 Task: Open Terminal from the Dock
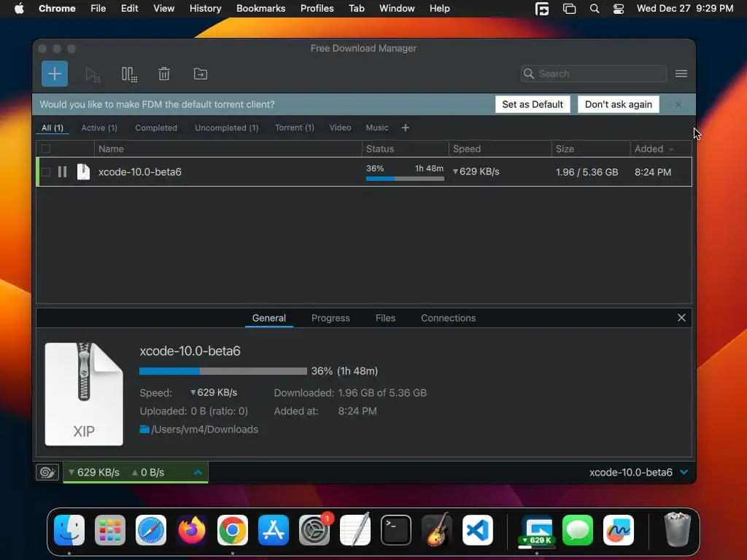tap(396, 530)
